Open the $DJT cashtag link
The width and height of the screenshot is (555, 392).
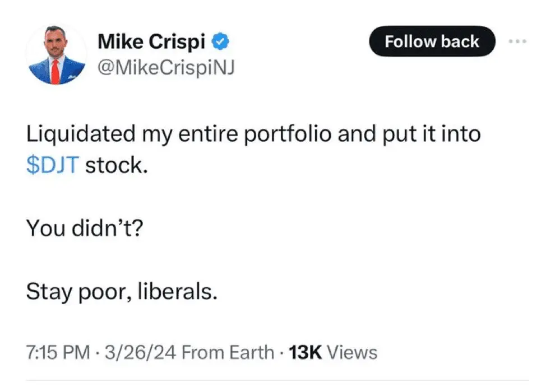tap(54, 166)
